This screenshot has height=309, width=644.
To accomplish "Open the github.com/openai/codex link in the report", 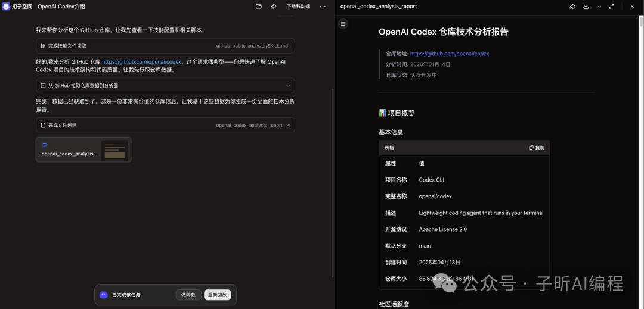I will tap(449, 54).
